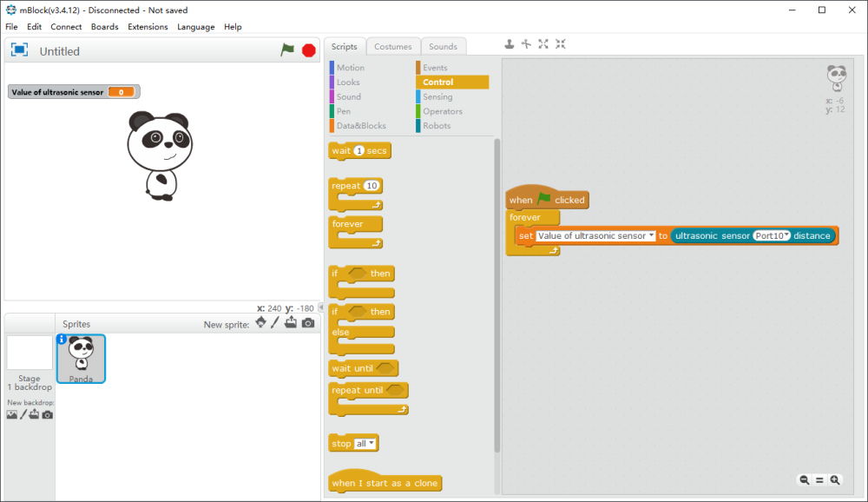Upload backdrop from file icon
The width and height of the screenshot is (868, 502).
(x=35, y=414)
